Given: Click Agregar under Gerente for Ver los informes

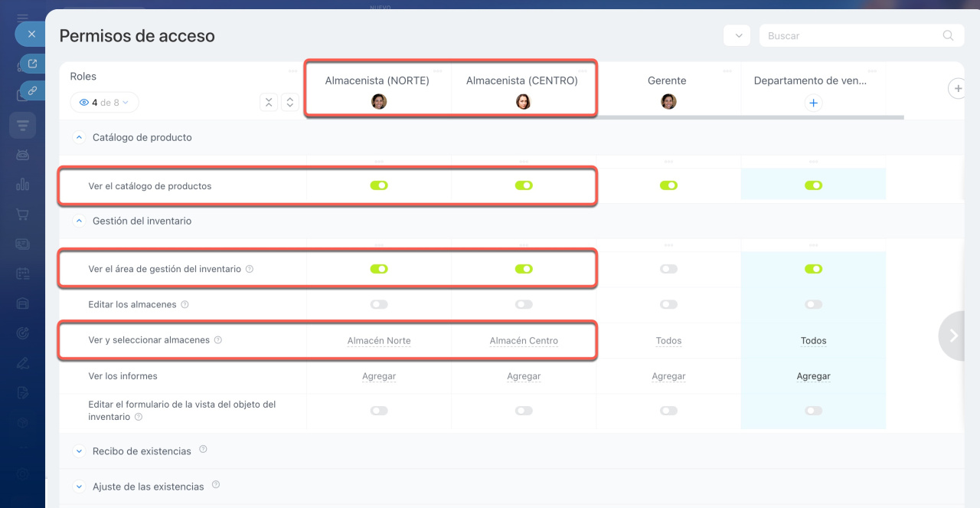Looking at the screenshot, I should 668,376.
